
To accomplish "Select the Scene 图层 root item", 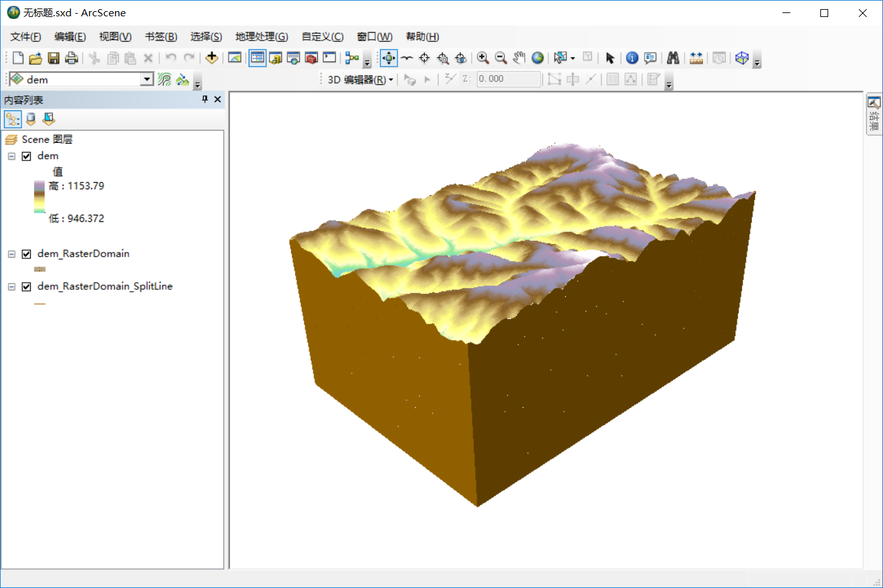I will click(46, 139).
